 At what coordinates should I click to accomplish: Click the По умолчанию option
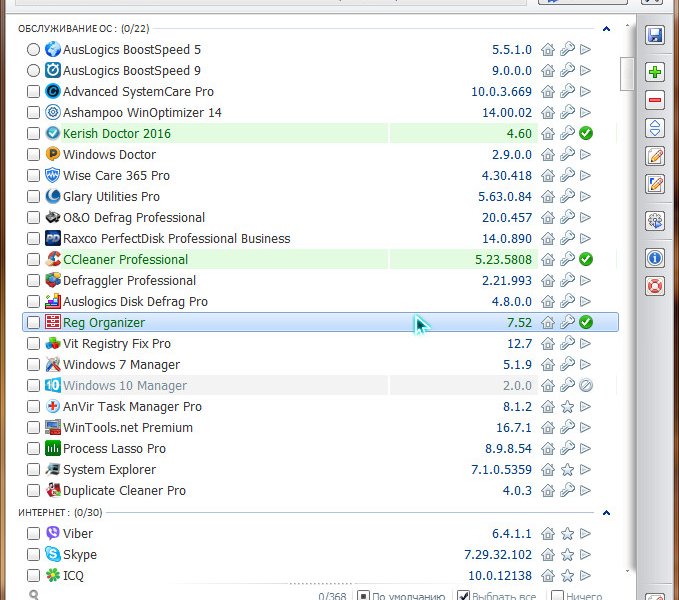coord(401,596)
